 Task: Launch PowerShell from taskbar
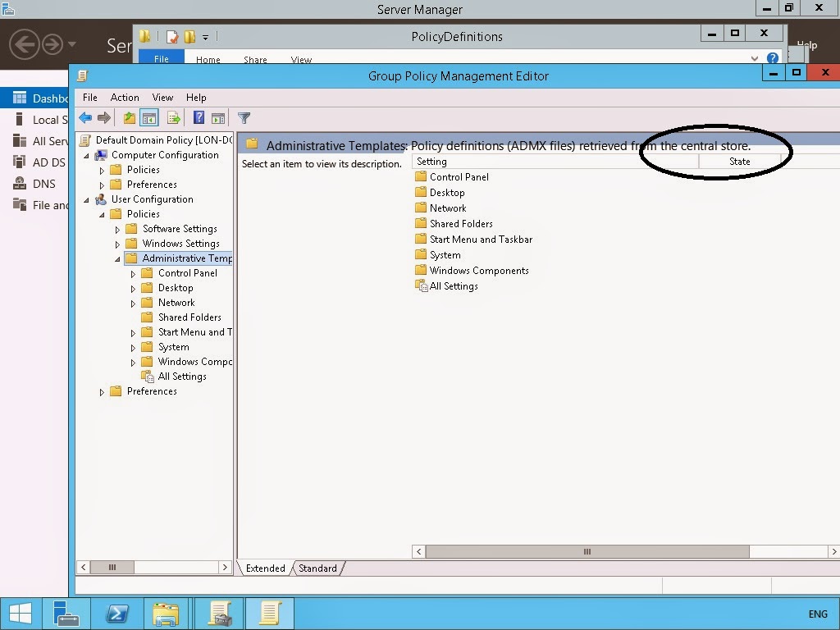pos(117,614)
